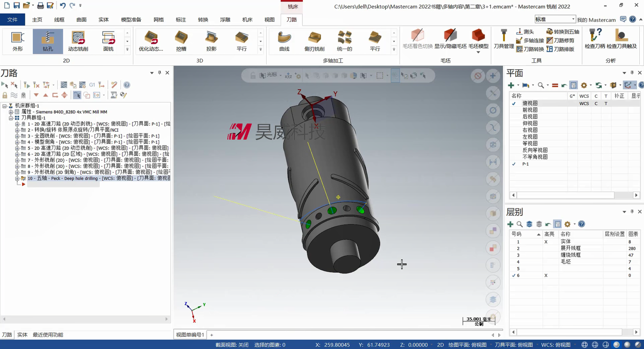The height and width of the screenshot is (349, 644).
Task: Click the 统一的 unified multiaxis toolpath
Action: (x=344, y=41)
